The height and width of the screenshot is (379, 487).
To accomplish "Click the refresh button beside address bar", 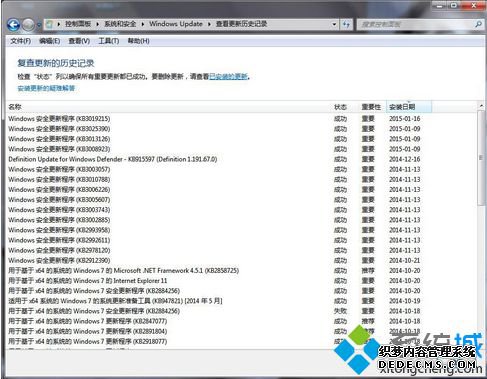I will coord(346,24).
